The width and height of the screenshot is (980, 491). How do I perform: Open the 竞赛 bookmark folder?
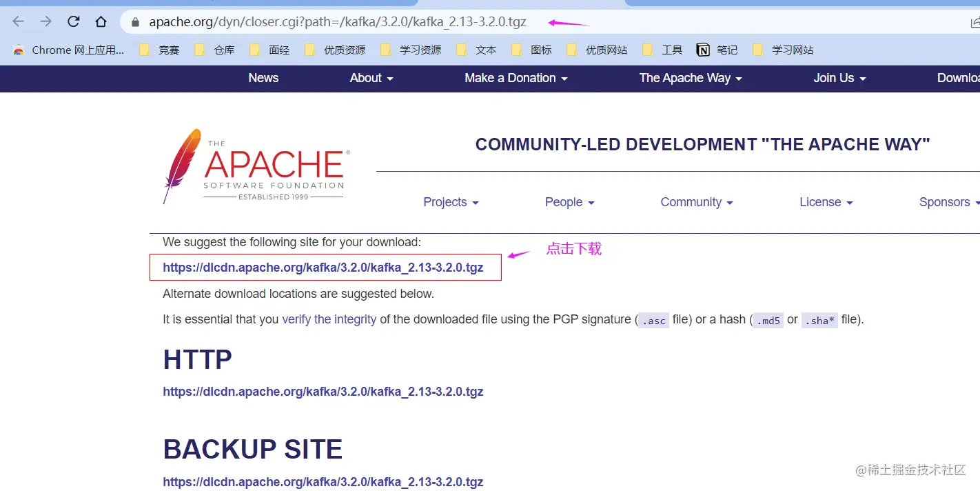point(159,50)
